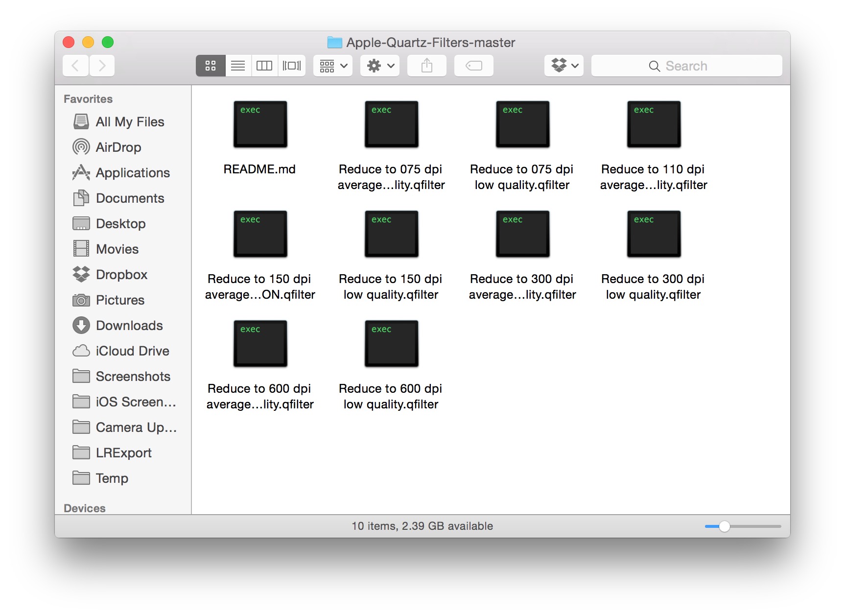The height and width of the screenshot is (616, 845).
Task: Go back with the left arrow button
Action: tap(75, 66)
